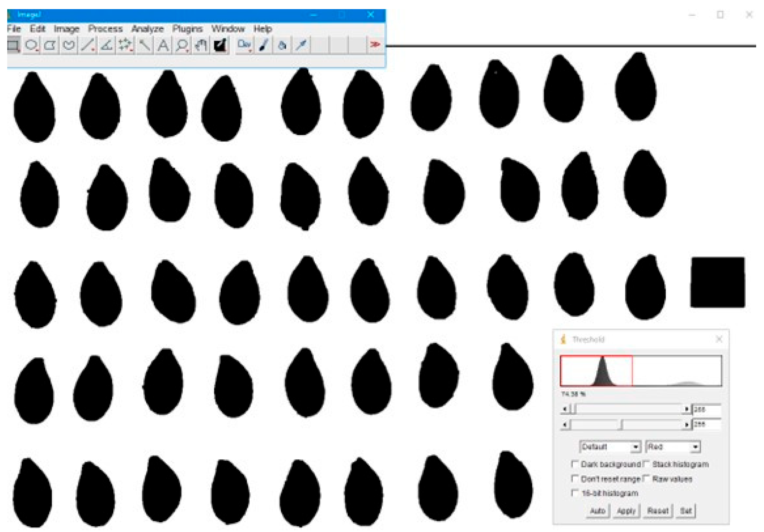
Task: Click the Auto threshold button
Action: [597, 511]
